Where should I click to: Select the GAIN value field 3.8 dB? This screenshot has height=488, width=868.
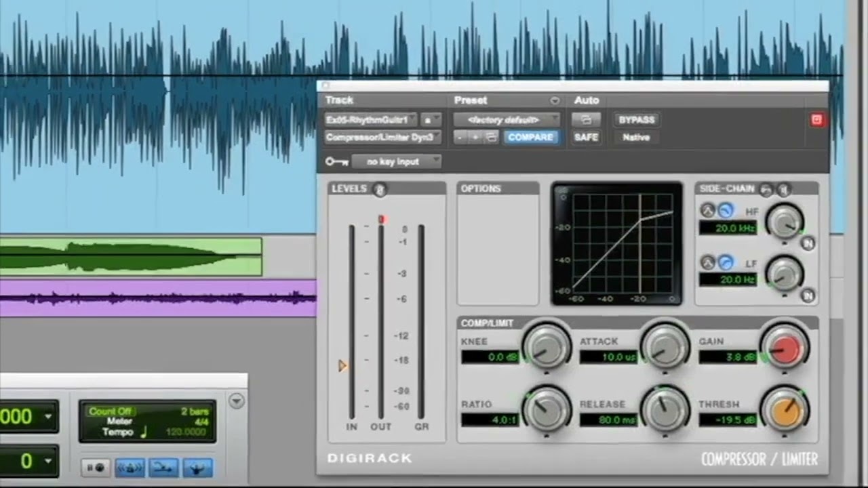[728, 357]
